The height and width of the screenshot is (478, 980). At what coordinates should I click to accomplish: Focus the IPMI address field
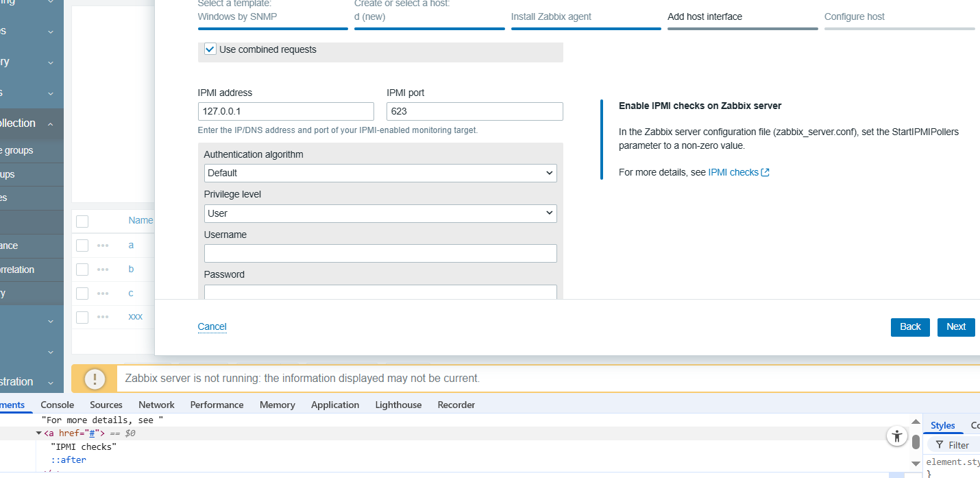(286, 112)
